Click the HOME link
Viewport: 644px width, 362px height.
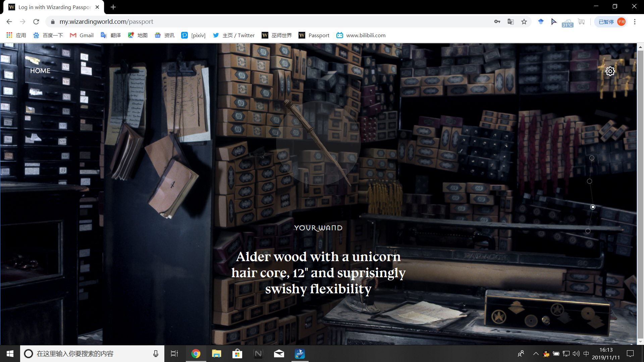(40, 71)
